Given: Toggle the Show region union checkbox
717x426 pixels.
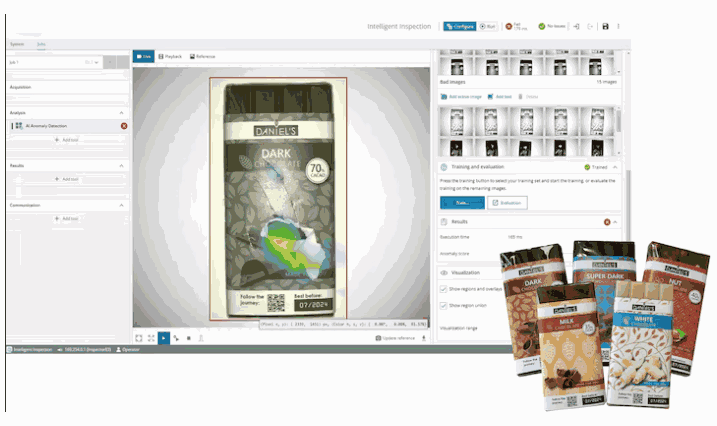Looking at the screenshot, I should coord(444,305).
